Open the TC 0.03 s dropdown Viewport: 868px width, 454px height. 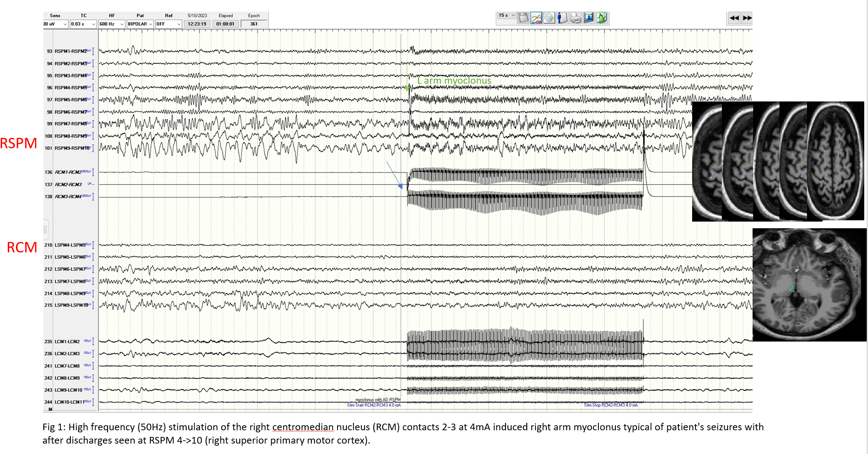[x=93, y=24]
